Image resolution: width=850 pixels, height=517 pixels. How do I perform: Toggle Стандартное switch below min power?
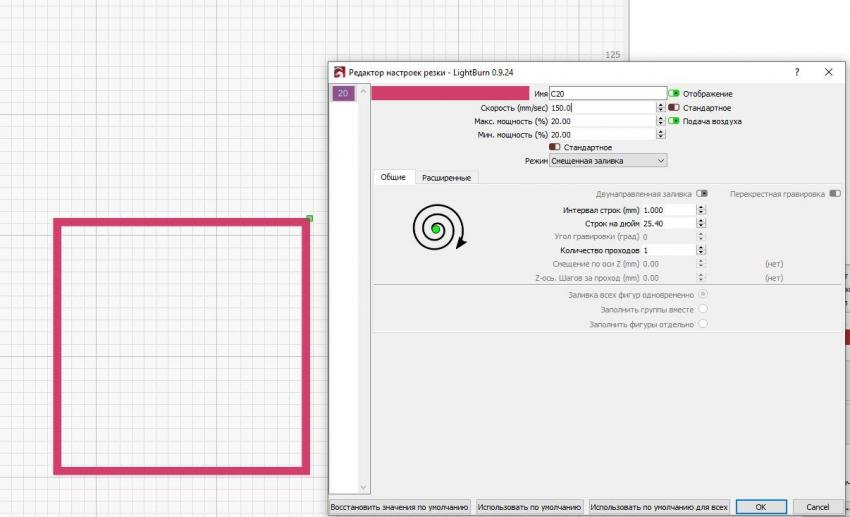[555, 147]
